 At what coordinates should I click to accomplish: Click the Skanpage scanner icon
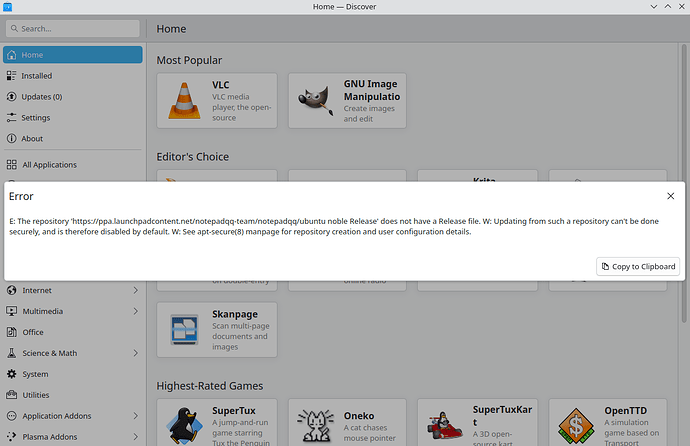(x=184, y=329)
